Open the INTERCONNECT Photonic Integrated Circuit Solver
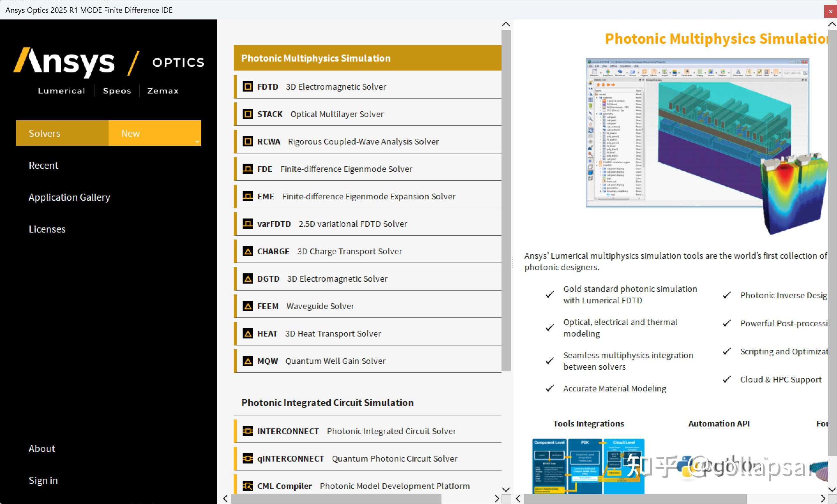This screenshot has height=504, width=837. coord(367,431)
